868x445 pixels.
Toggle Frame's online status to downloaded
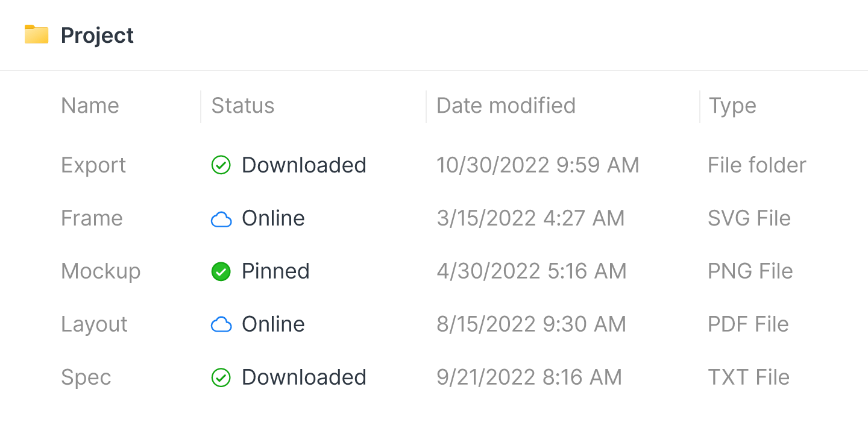(x=221, y=218)
